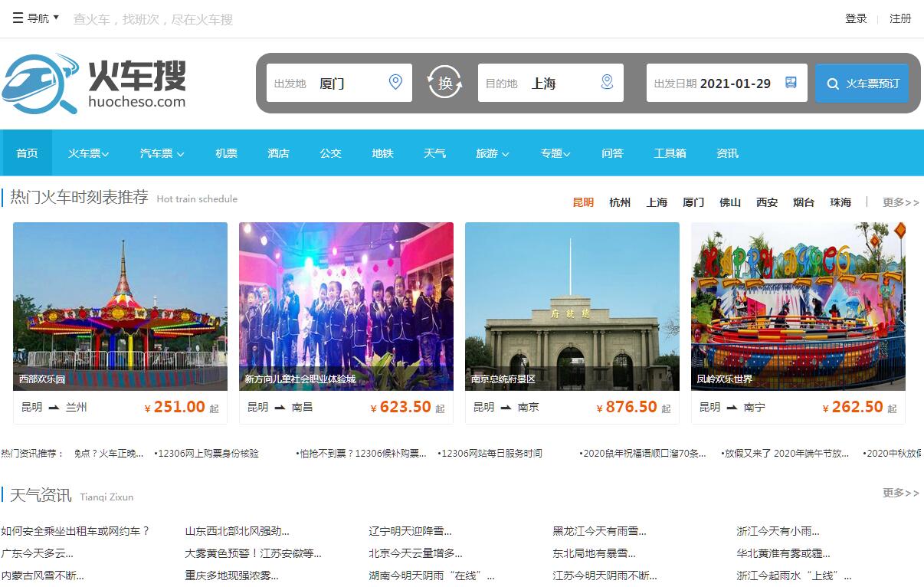
Task: Open the departure date calendar icon
Action: [x=791, y=83]
